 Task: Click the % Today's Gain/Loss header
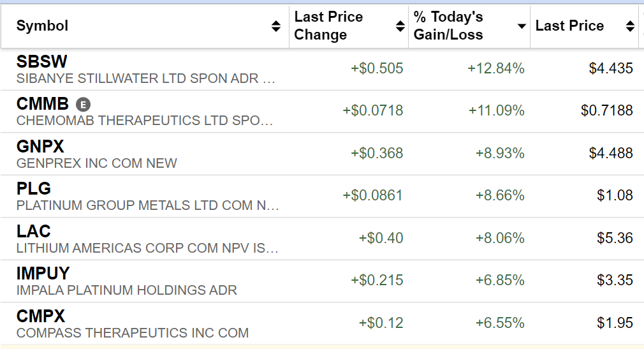[448, 26]
